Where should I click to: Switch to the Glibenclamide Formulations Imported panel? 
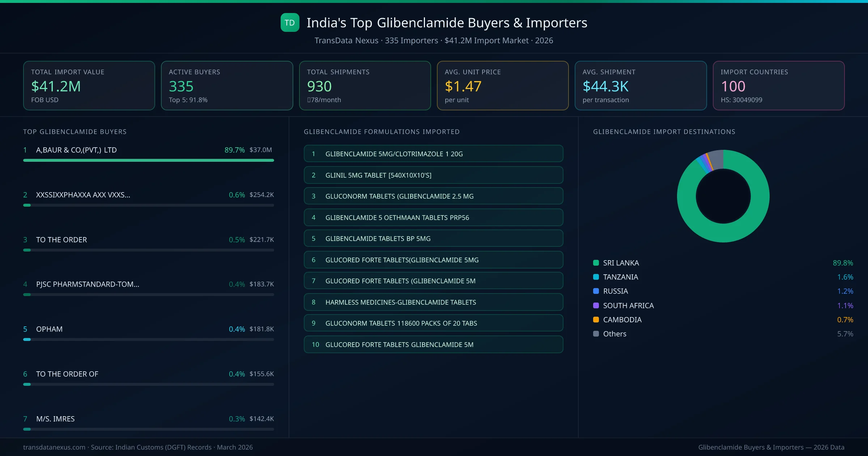381,132
